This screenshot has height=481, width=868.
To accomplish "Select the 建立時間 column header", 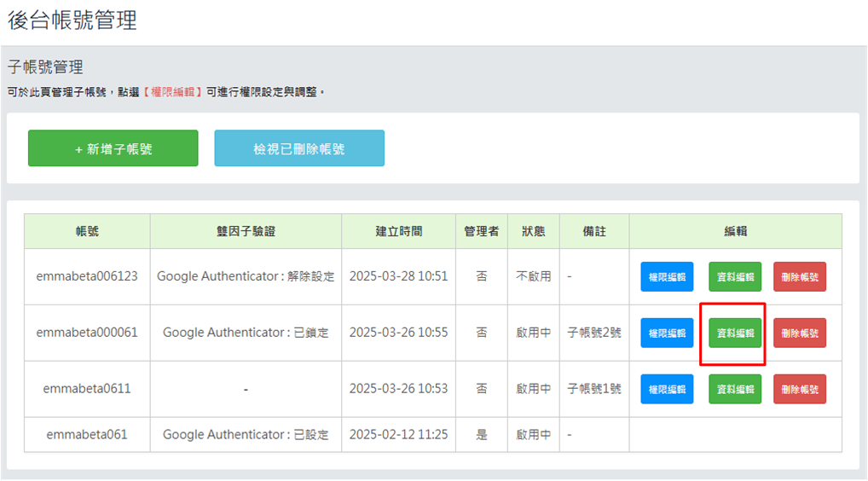I will coord(398,231).
